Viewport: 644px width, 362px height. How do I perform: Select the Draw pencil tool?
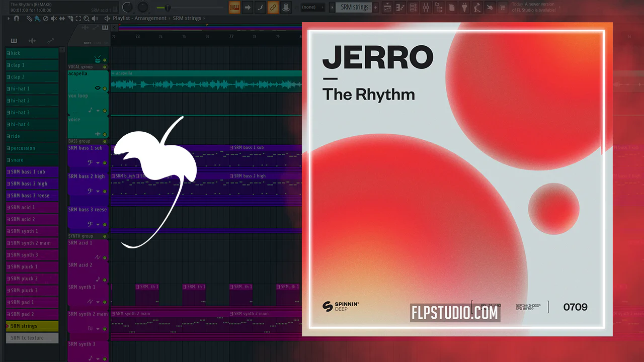[x=30, y=18]
